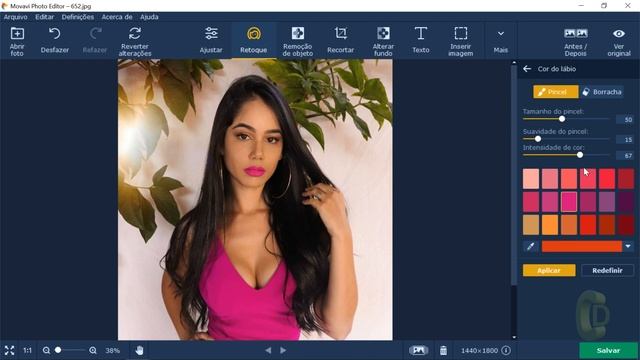Open Alterar fundo tool
The image size is (640, 360).
point(383,41)
